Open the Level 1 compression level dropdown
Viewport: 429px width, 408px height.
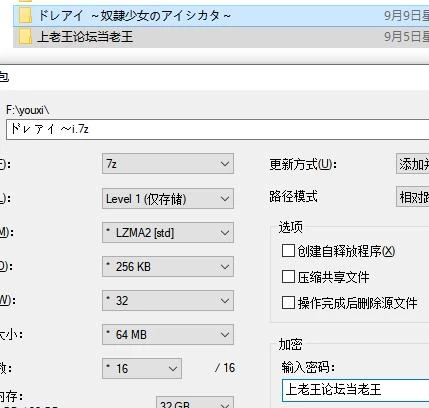click(x=168, y=199)
